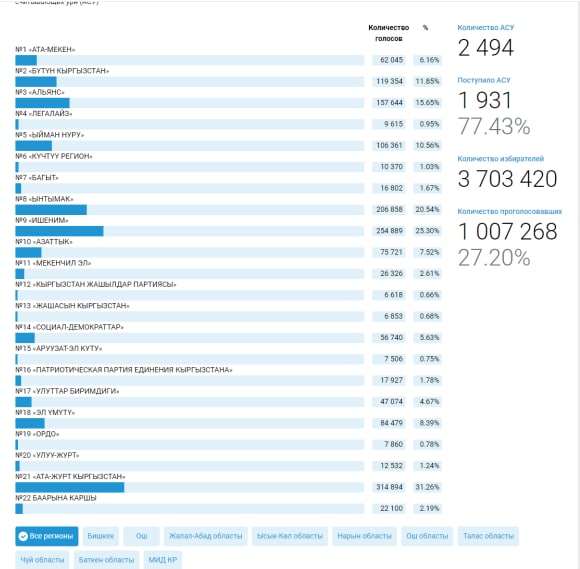Image resolution: width=580 pixels, height=569 pixels.
Task: Show МИД КР results
Action: 163,560
